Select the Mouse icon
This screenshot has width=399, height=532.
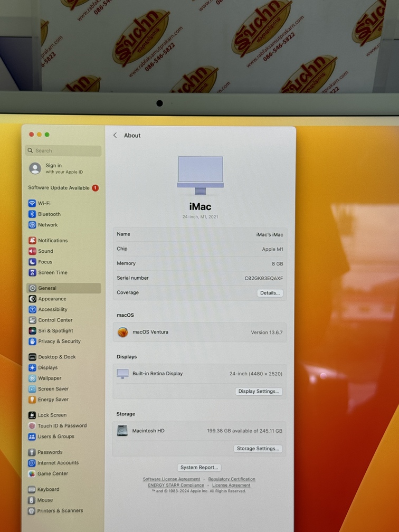(32, 500)
